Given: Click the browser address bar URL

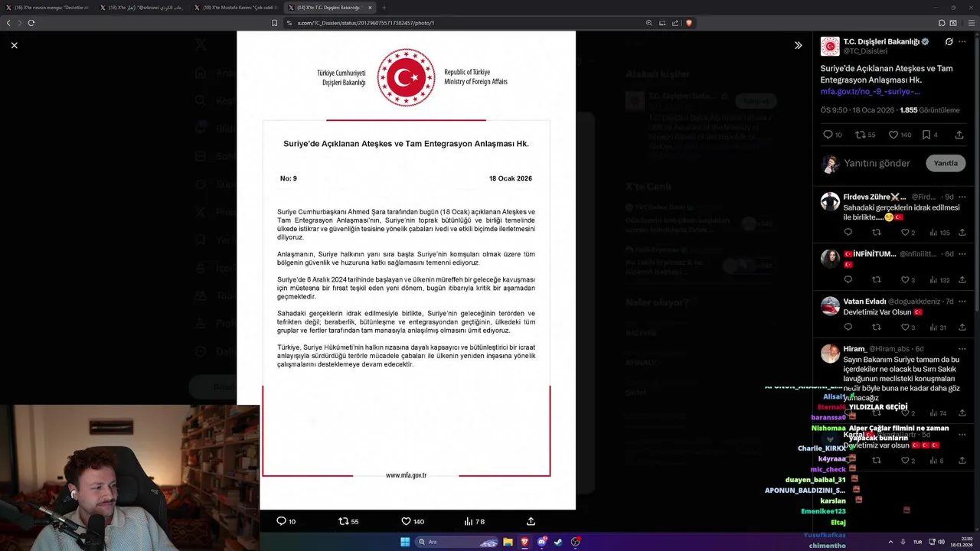Looking at the screenshot, I should 365,23.
